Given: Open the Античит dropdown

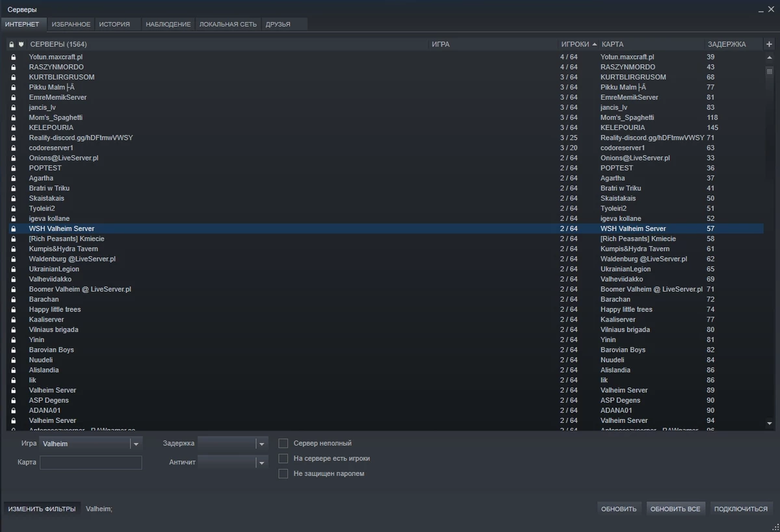Looking at the screenshot, I should pyautogui.click(x=233, y=462).
